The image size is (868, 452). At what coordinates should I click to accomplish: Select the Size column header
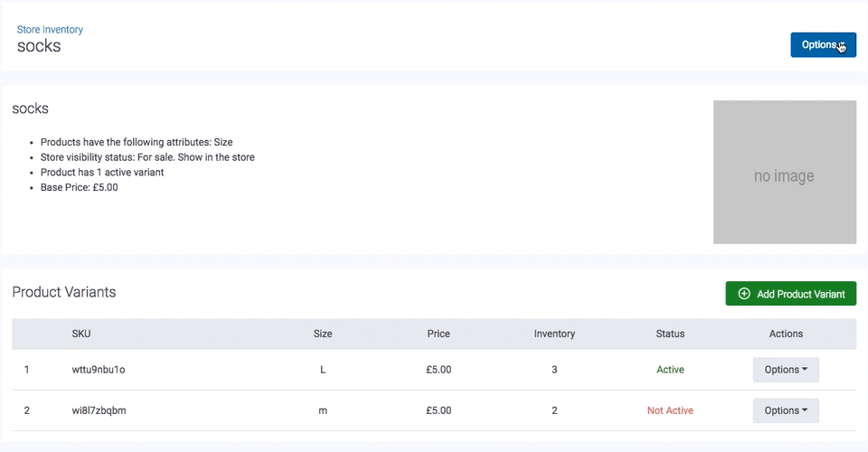pyautogui.click(x=323, y=334)
